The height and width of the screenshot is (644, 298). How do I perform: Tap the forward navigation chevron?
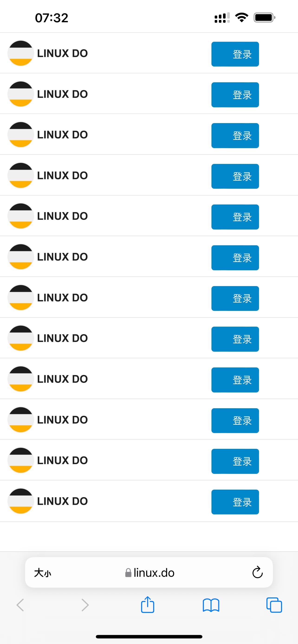[85, 605]
